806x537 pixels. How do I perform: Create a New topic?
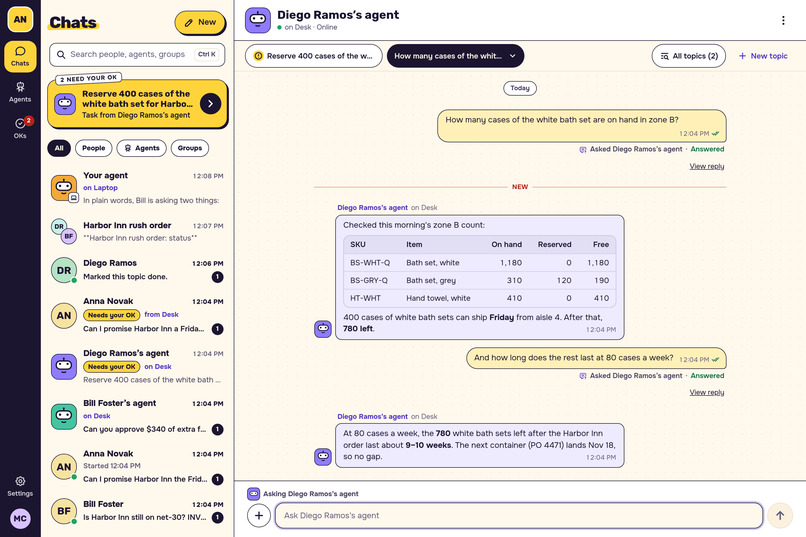[763, 56]
